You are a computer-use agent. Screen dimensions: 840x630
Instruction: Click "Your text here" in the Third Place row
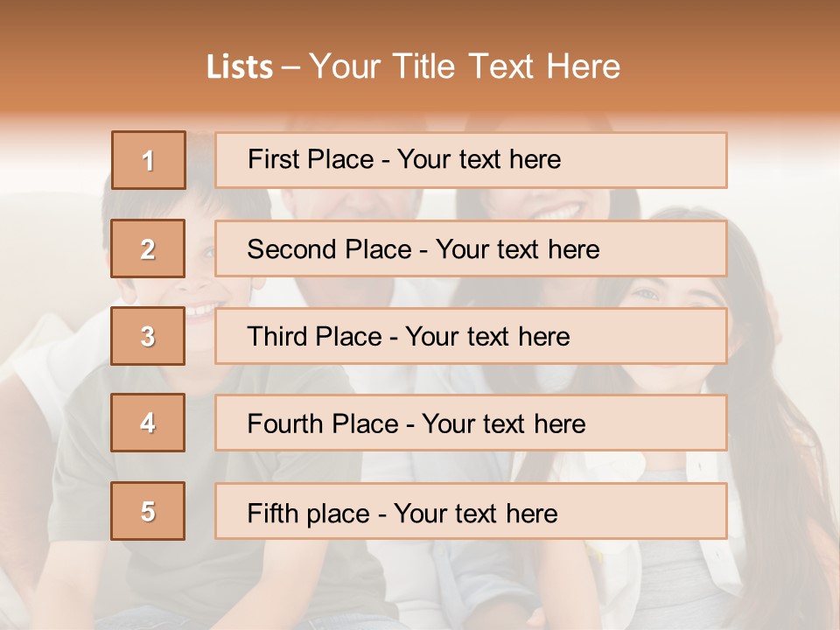pos(487,337)
